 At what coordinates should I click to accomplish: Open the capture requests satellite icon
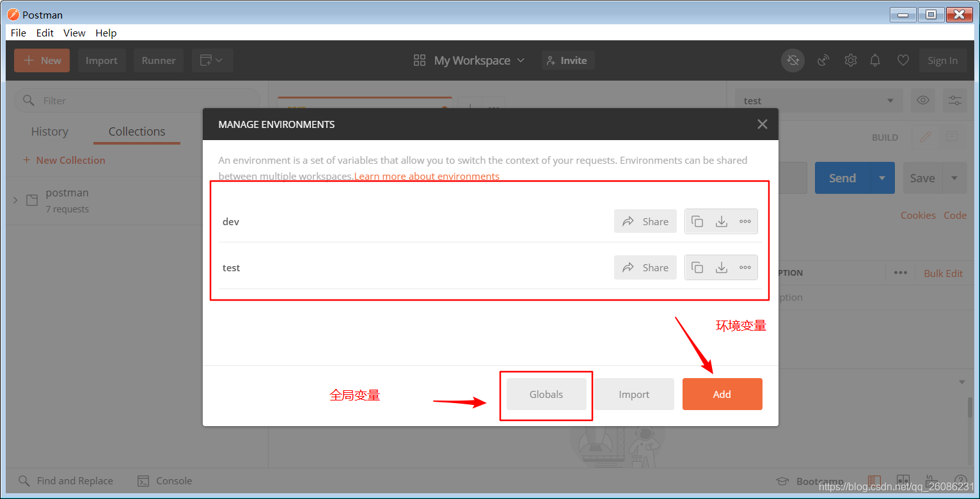823,61
